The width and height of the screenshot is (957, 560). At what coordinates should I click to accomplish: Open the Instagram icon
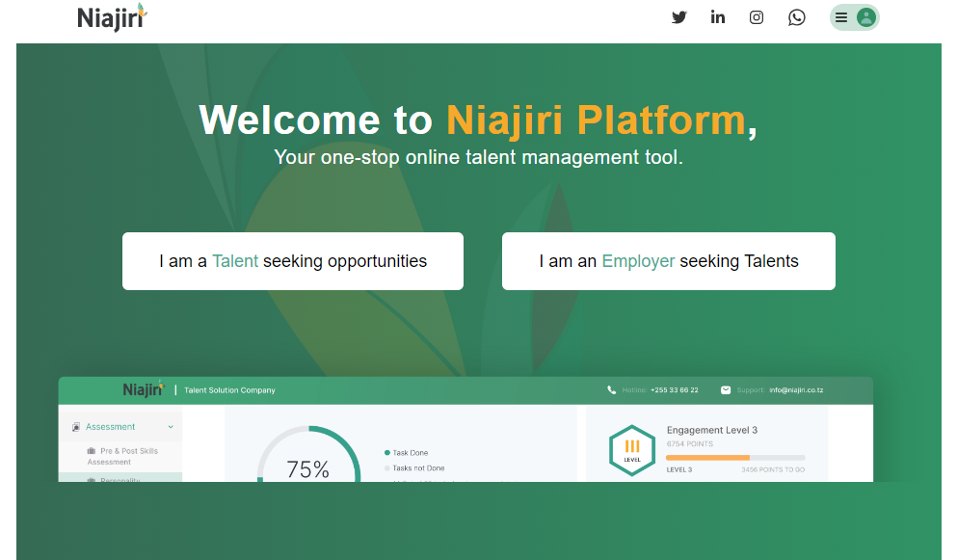click(x=756, y=16)
